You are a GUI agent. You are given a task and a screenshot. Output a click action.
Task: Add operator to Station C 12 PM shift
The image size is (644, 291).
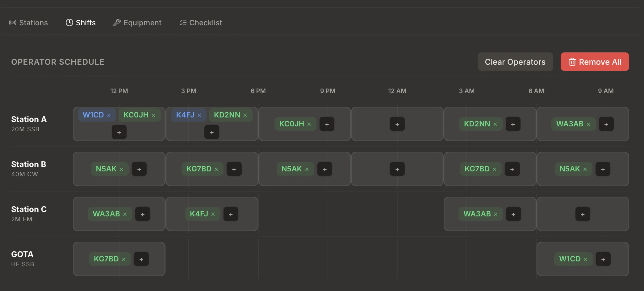coord(143,214)
